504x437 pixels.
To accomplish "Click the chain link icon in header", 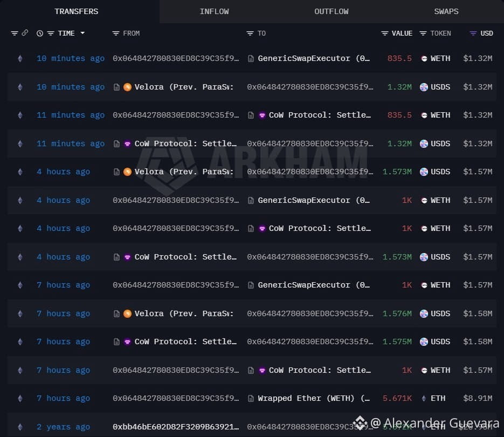I will (25, 33).
